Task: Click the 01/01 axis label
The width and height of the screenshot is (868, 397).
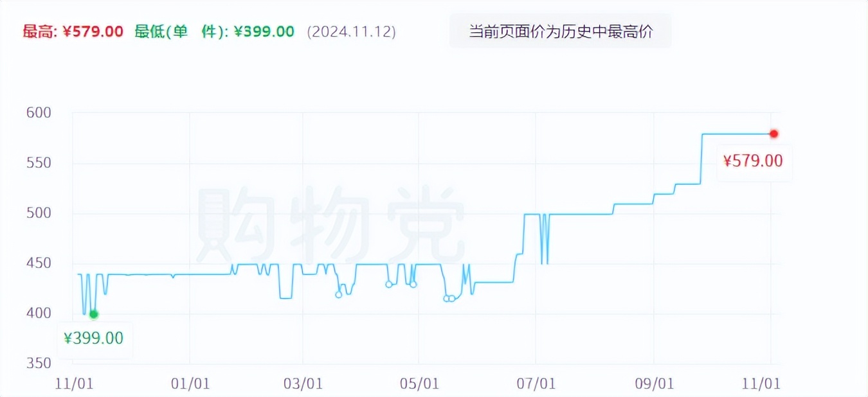Action: [x=190, y=383]
